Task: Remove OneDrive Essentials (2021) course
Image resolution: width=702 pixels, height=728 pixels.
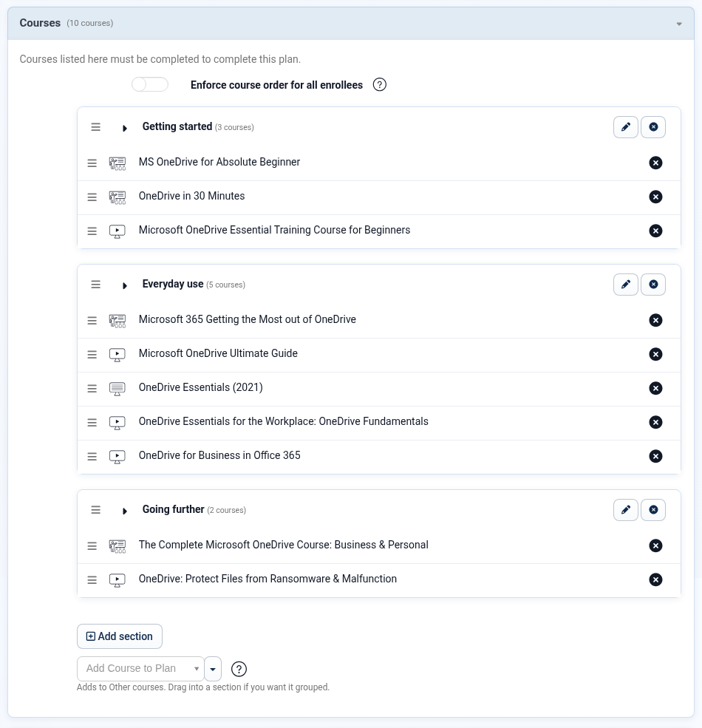Action: point(655,388)
